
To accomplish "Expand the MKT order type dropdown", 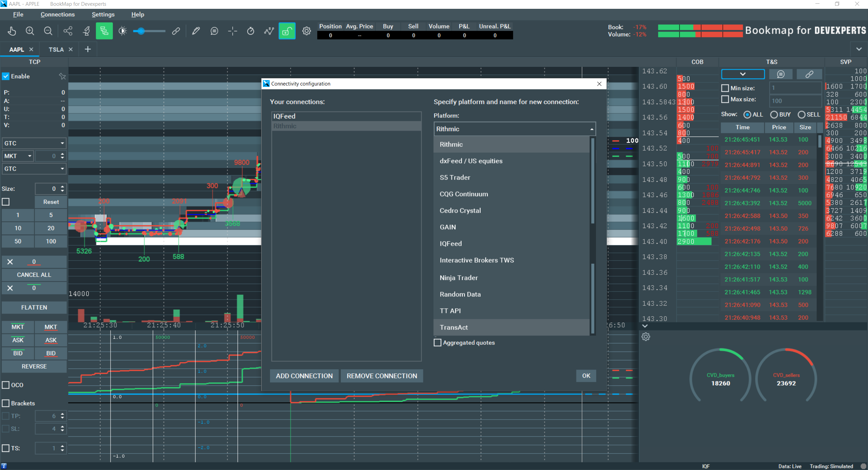I will (x=30, y=156).
